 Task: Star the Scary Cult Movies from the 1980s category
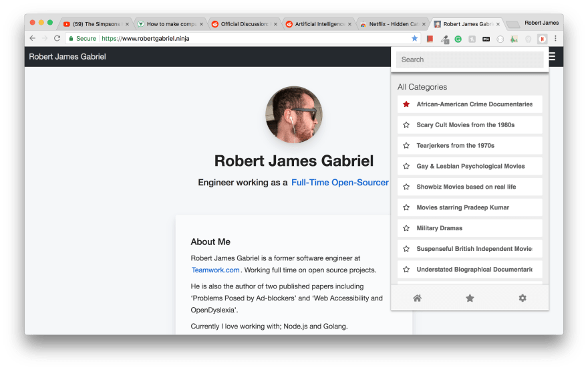(x=406, y=125)
